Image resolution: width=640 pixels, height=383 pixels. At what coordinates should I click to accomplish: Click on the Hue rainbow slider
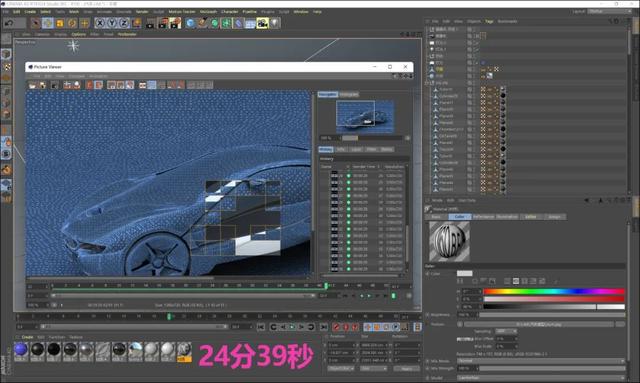(554, 292)
